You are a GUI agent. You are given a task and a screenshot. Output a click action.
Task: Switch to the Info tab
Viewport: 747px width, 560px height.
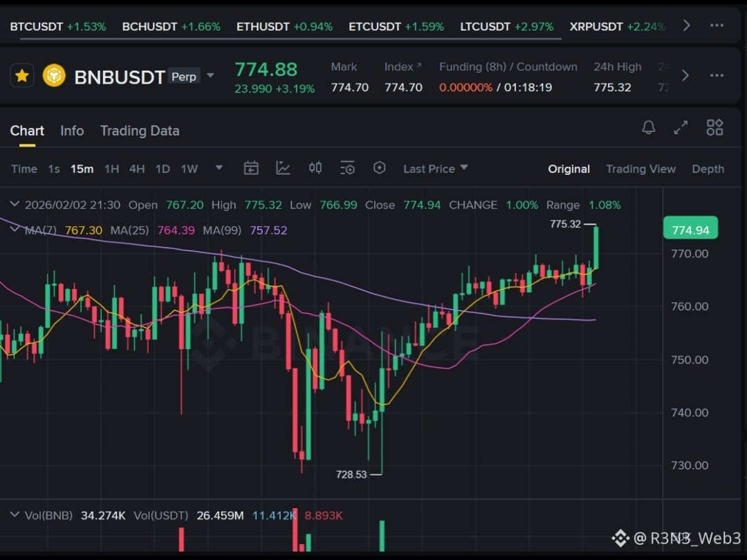[x=72, y=131]
